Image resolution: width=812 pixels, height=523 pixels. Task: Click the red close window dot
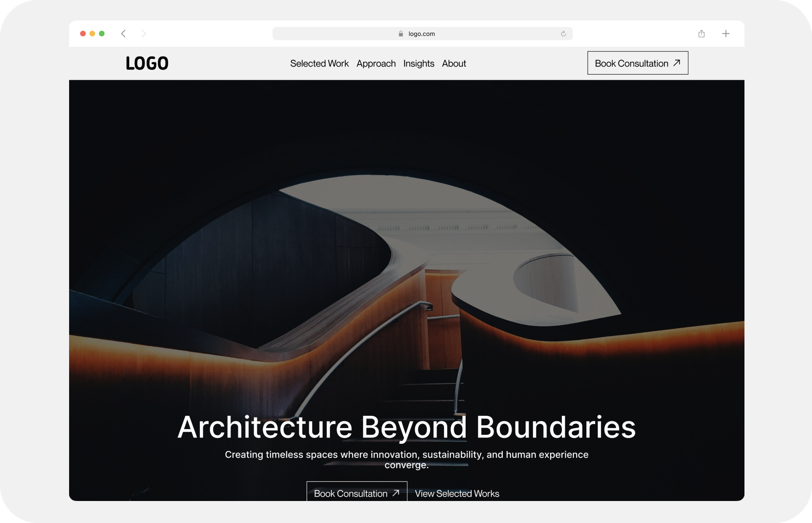pyautogui.click(x=83, y=34)
